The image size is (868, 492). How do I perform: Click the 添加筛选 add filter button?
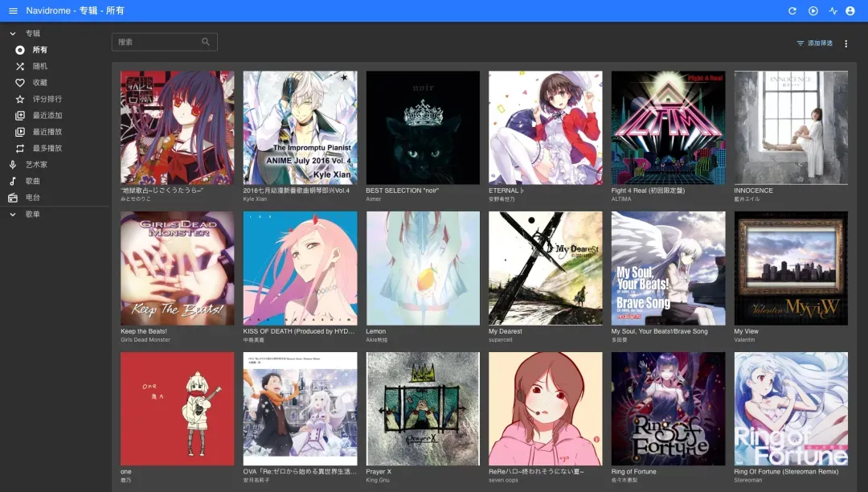point(814,43)
